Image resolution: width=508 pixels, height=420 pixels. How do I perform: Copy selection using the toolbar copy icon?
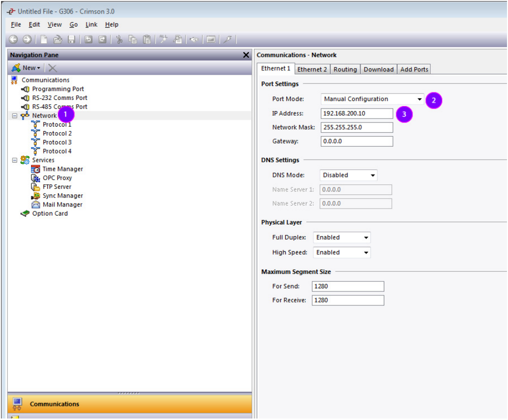click(133, 40)
